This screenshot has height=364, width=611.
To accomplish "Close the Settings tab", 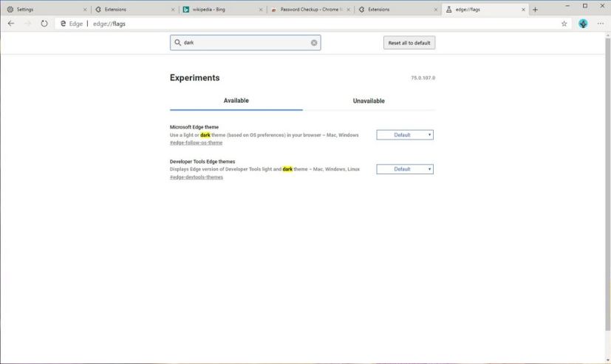I will (x=85, y=10).
